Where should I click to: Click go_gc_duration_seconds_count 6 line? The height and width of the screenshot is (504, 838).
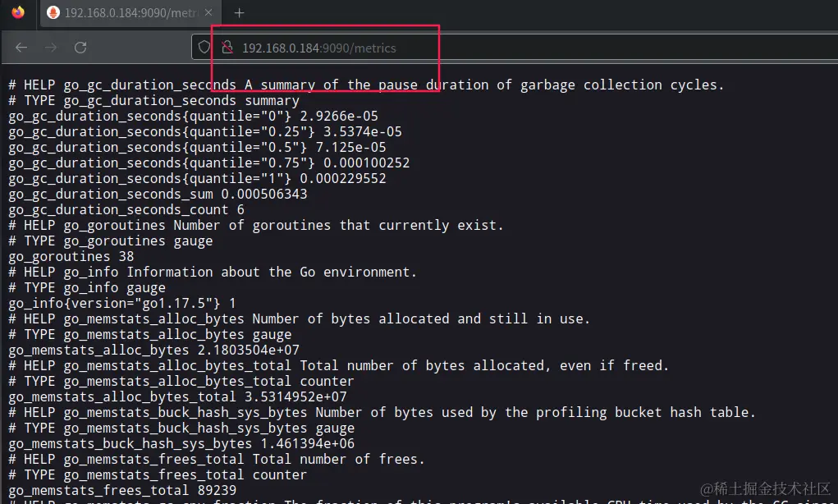(x=126, y=209)
